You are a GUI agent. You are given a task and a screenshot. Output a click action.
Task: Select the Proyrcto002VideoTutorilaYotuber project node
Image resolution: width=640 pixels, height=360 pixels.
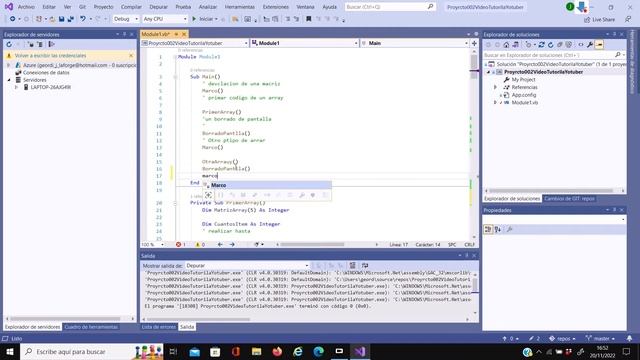[543, 72]
